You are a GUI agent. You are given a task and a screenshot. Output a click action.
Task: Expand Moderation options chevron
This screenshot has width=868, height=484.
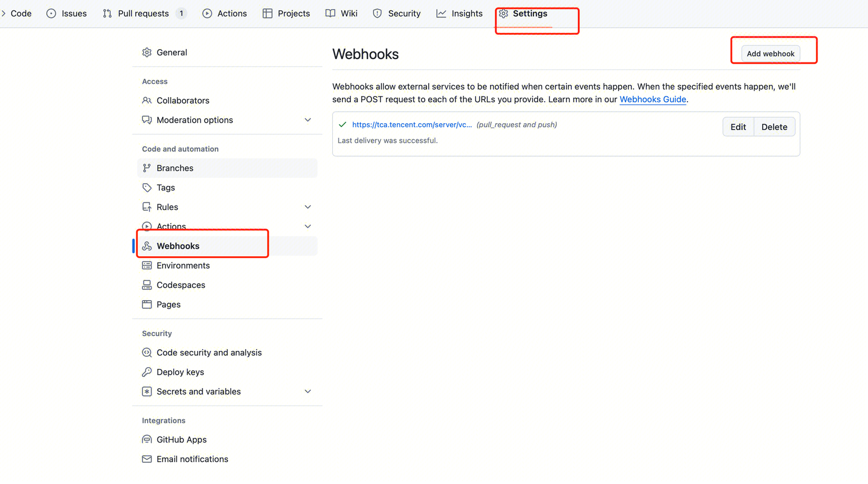coord(308,120)
